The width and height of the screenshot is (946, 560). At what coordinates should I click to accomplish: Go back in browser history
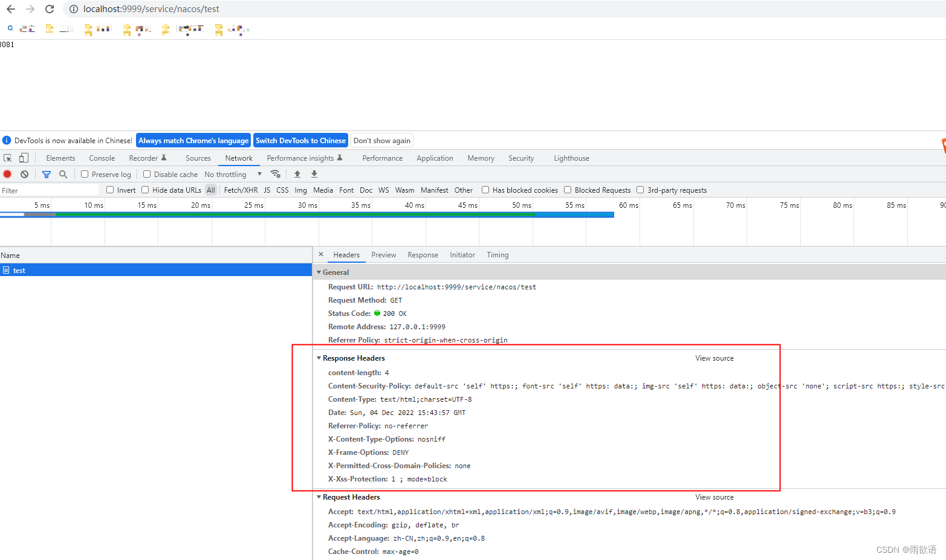click(x=11, y=9)
